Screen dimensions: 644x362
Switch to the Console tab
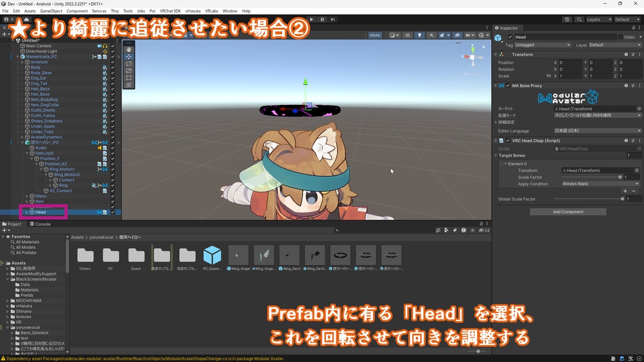click(x=42, y=224)
